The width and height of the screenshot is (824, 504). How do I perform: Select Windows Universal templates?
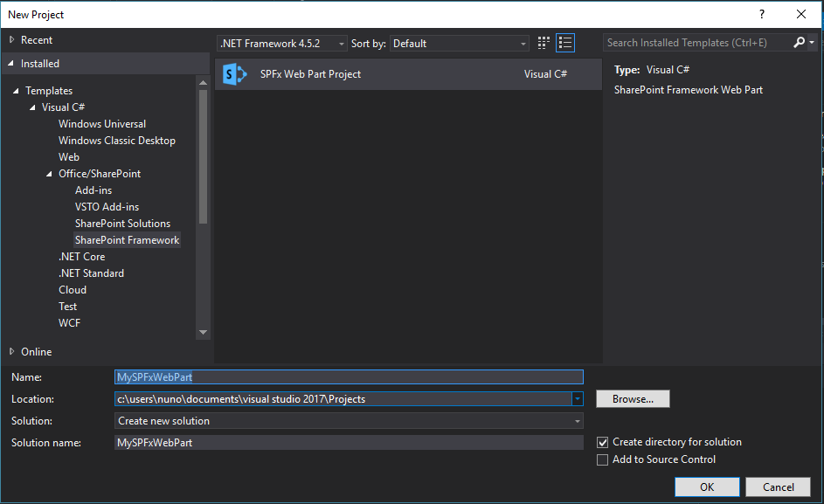click(x=102, y=124)
